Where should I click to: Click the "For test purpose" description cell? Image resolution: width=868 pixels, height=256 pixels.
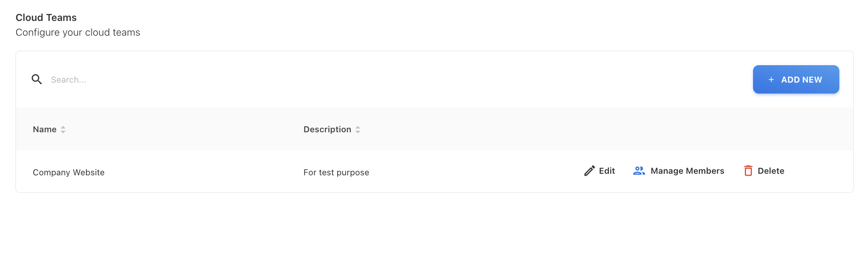pyautogui.click(x=336, y=172)
